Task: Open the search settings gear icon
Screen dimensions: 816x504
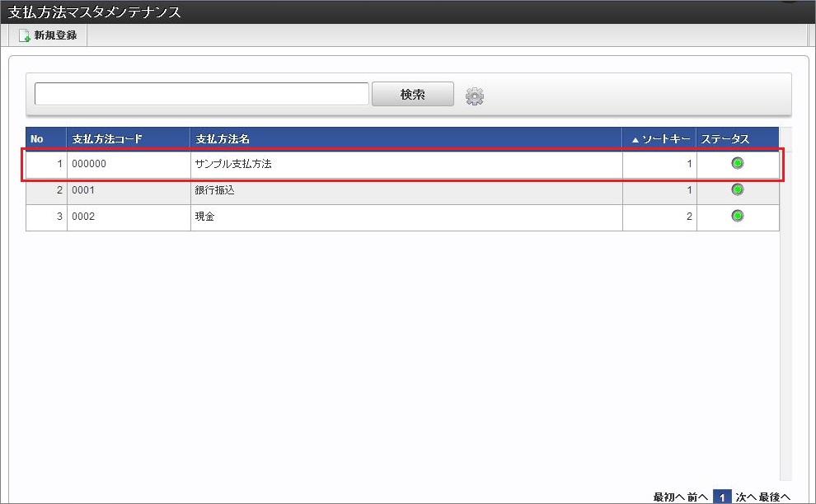Action: click(x=474, y=96)
